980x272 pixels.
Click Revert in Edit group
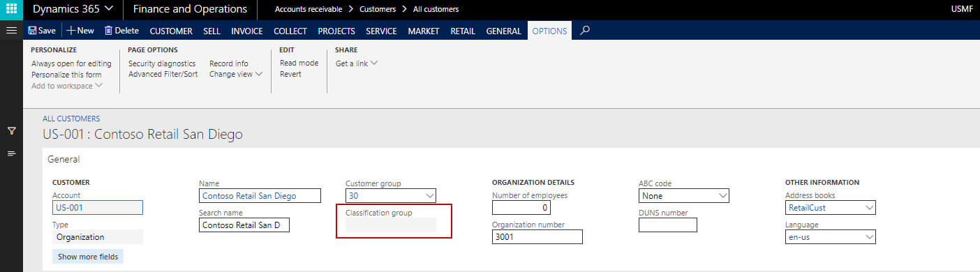coord(290,74)
